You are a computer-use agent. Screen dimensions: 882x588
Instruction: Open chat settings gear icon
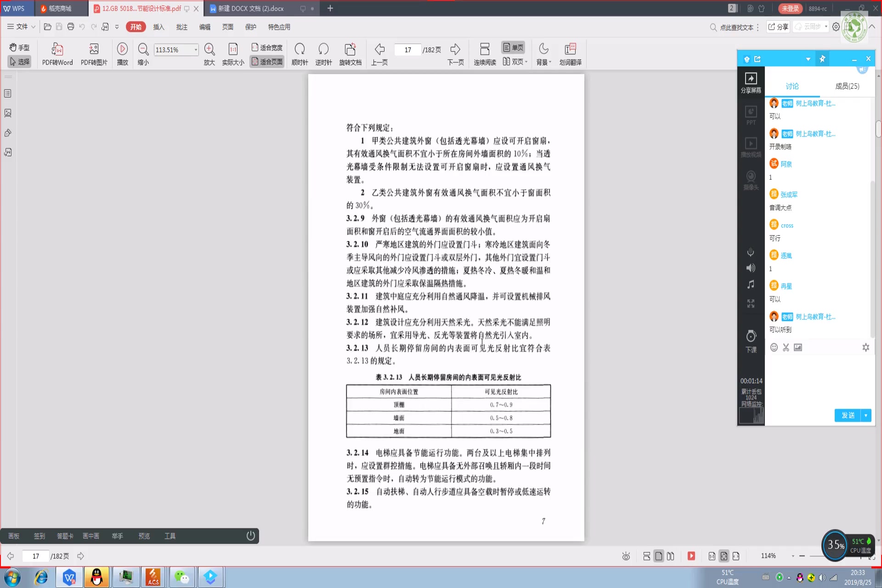pos(865,347)
